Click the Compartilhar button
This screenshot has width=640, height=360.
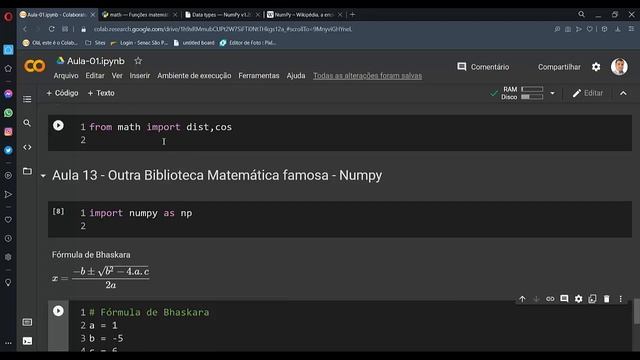(559, 67)
